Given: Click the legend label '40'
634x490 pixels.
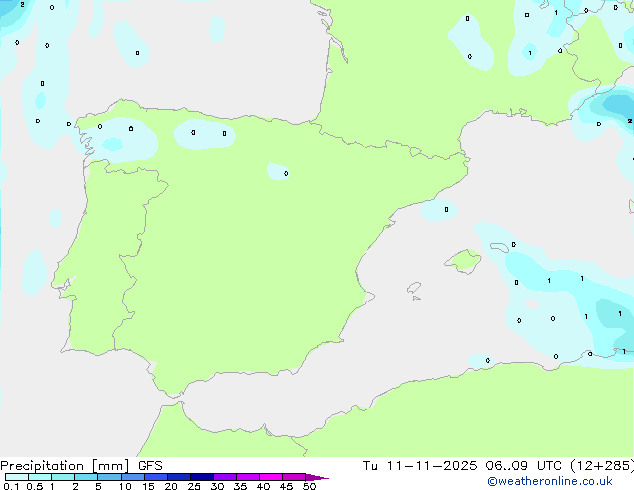Looking at the screenshot, I should coord(263,486).
